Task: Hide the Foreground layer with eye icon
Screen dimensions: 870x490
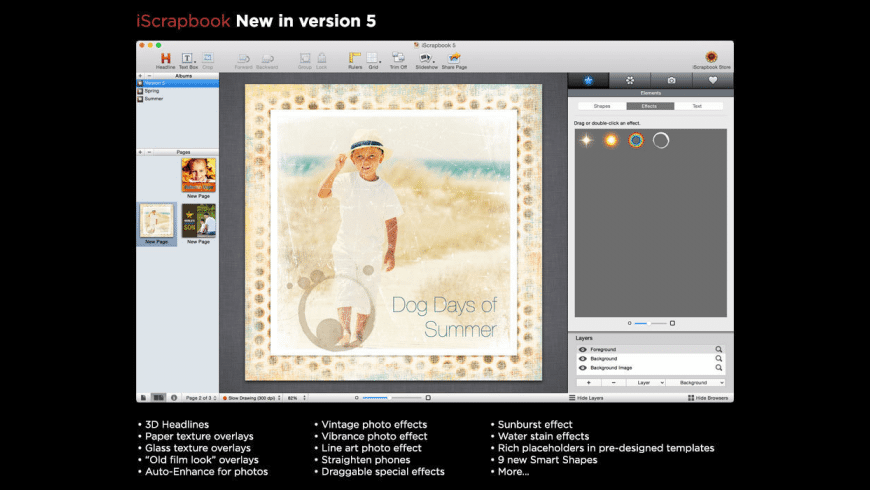Action: pyautogui.click(x=583, y=349)
